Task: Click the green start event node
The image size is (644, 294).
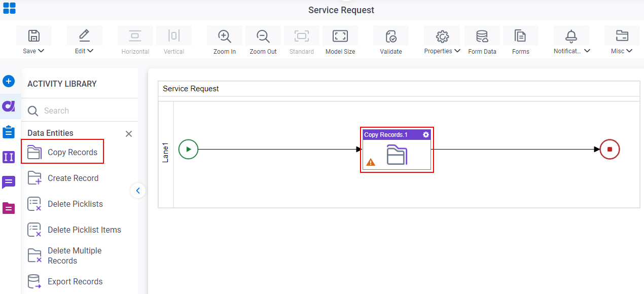Action: [189, 150]
